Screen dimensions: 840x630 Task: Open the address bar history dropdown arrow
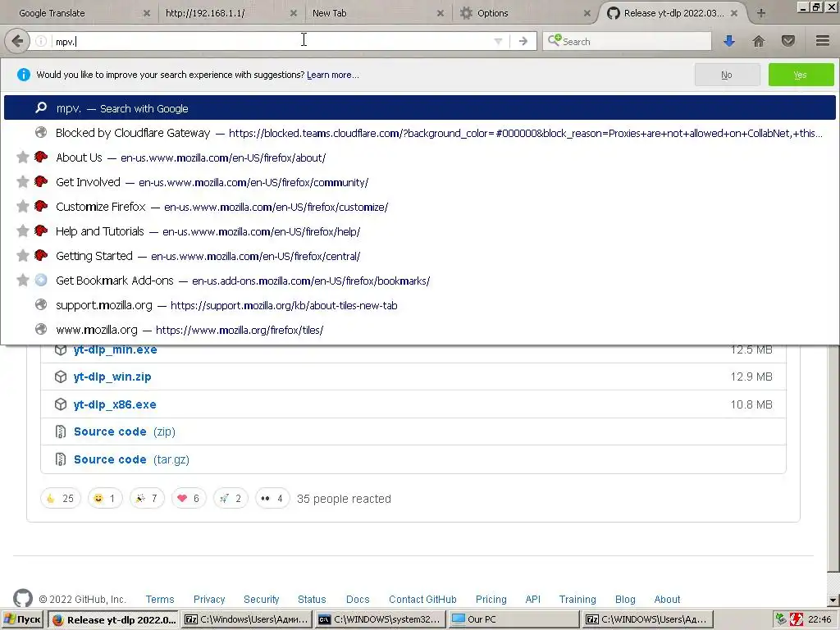click(x=498, y=41)
